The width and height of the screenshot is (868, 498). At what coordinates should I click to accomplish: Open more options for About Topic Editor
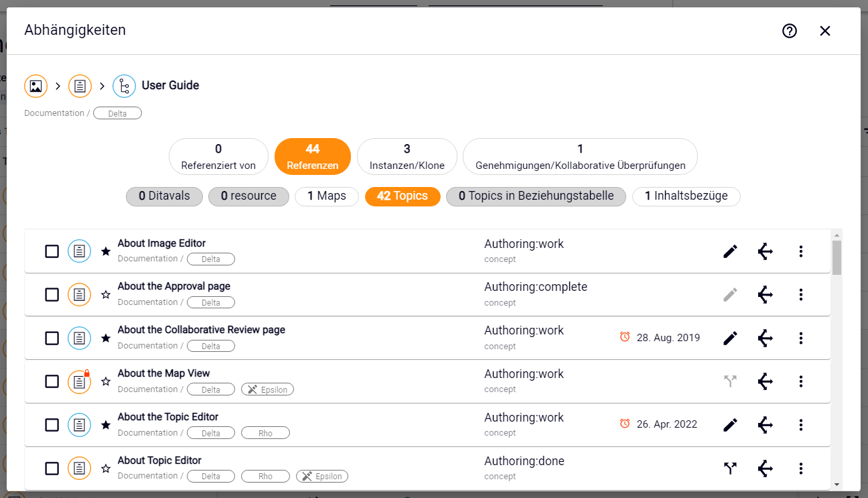click(801, 469)
